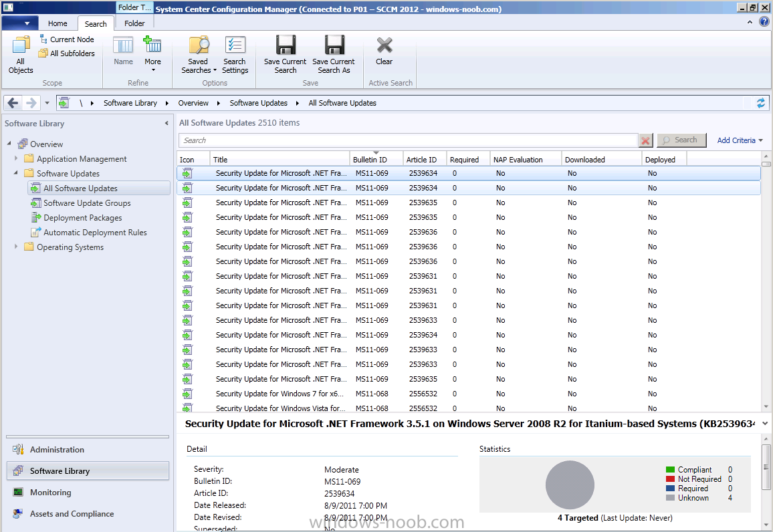Open the Administration workspace
Image resolution: width=773 pixels, height=532 pixels.
pos(88,449)
